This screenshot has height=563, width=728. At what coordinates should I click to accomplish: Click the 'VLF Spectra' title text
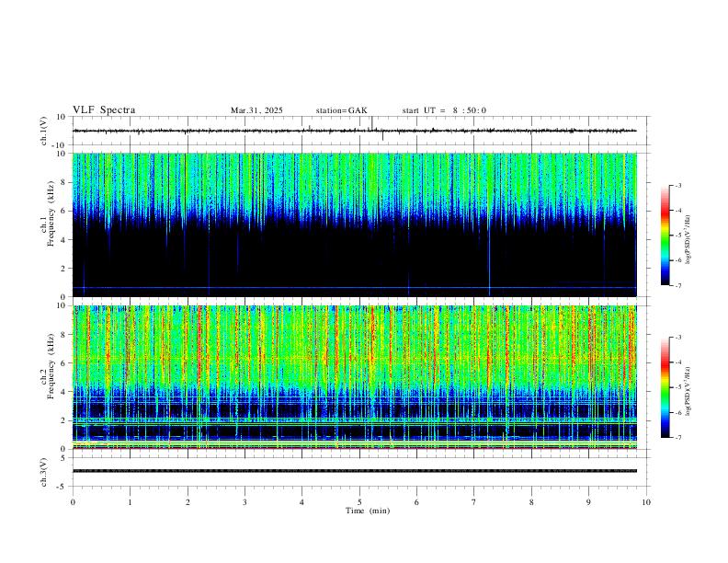click(104, 110)
